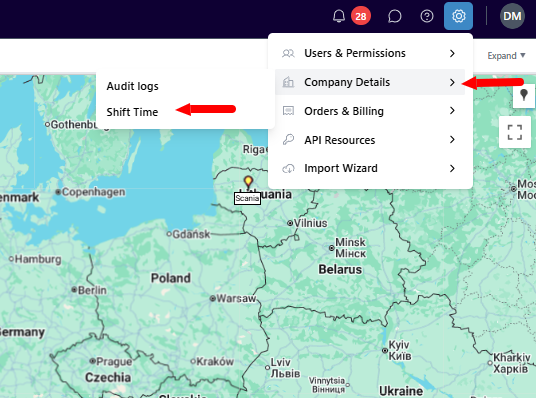Click the Warsaw city label
536x398 pixels.
236,298
